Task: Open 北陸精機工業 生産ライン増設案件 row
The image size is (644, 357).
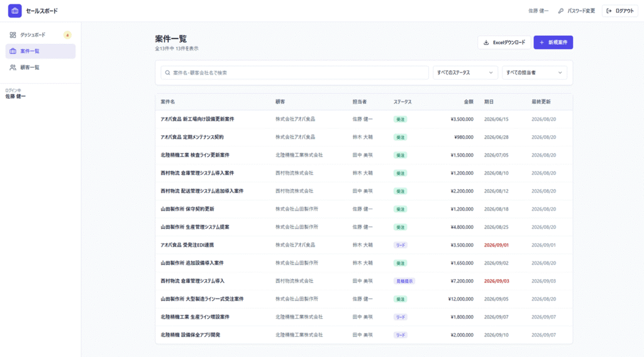Action: [364, 317]
